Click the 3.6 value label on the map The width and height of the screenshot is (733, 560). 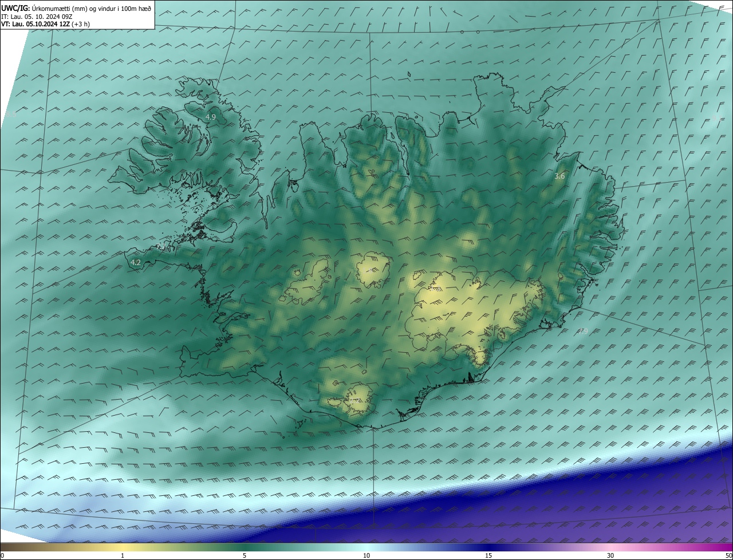(x=559, y=176)
